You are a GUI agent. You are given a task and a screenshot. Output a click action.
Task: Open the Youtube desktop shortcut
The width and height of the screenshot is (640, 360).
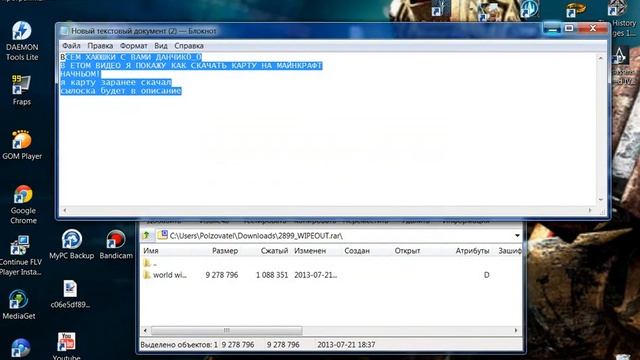pyautogui.click(x=66, y=346)
